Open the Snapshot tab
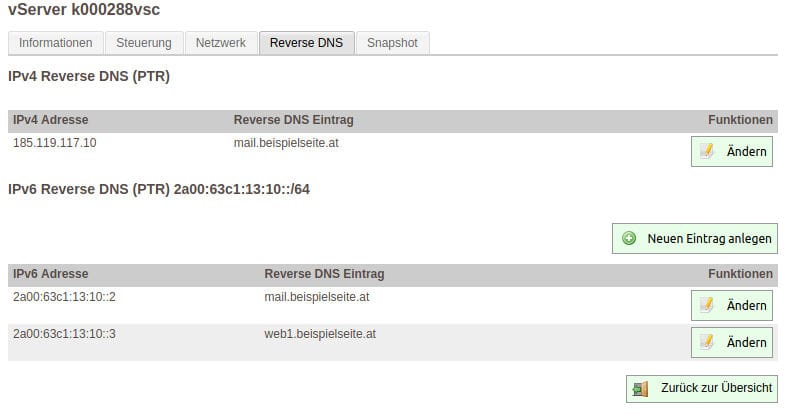 (394, 43)
